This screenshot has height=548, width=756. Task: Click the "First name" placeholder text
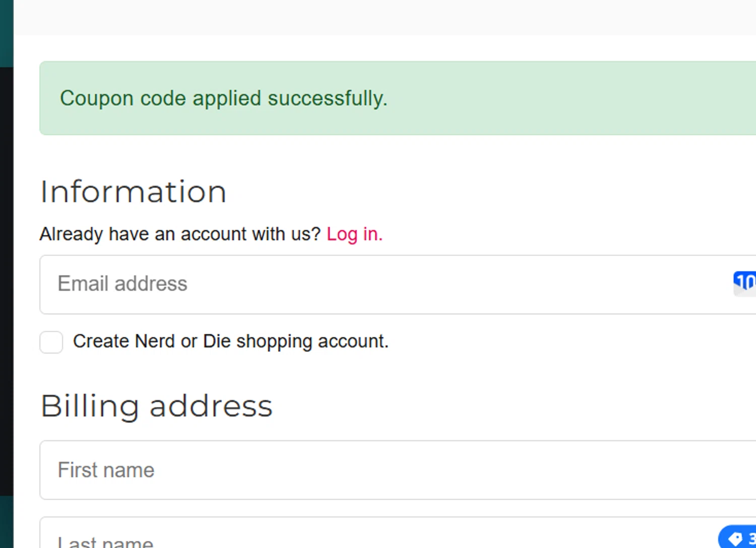coord(106,470)
